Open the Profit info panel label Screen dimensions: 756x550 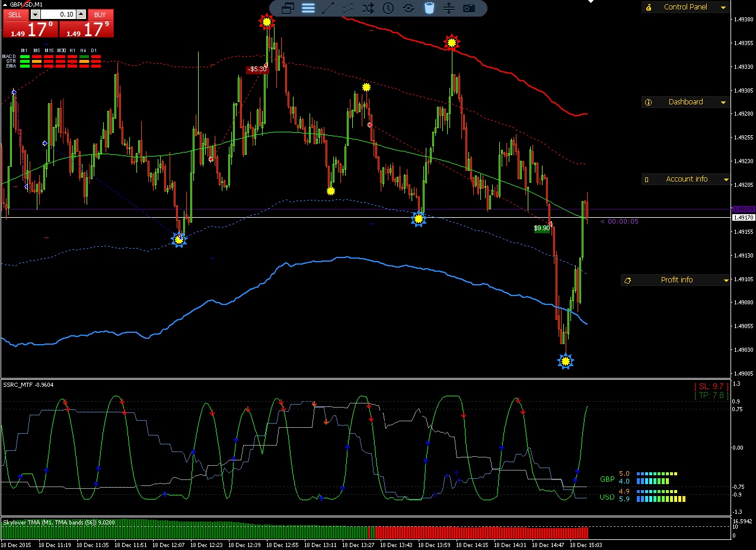pyautogui.click(x=677, y=280)
